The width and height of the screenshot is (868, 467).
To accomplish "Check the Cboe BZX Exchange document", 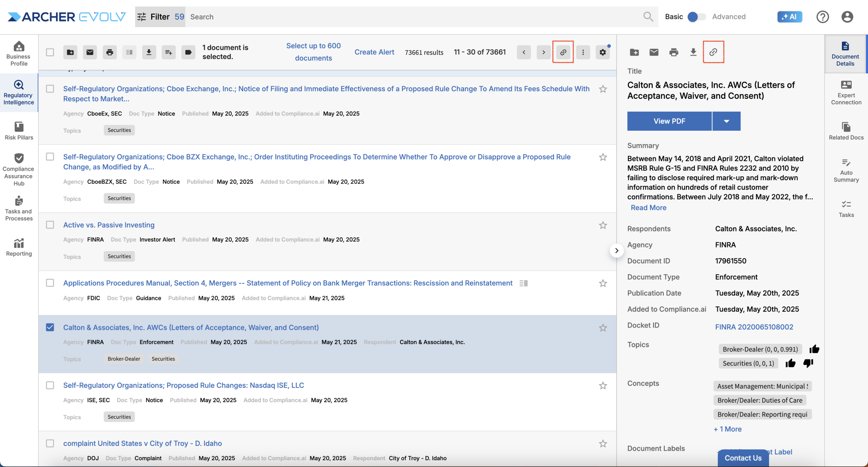I will (x=50, y=157).
